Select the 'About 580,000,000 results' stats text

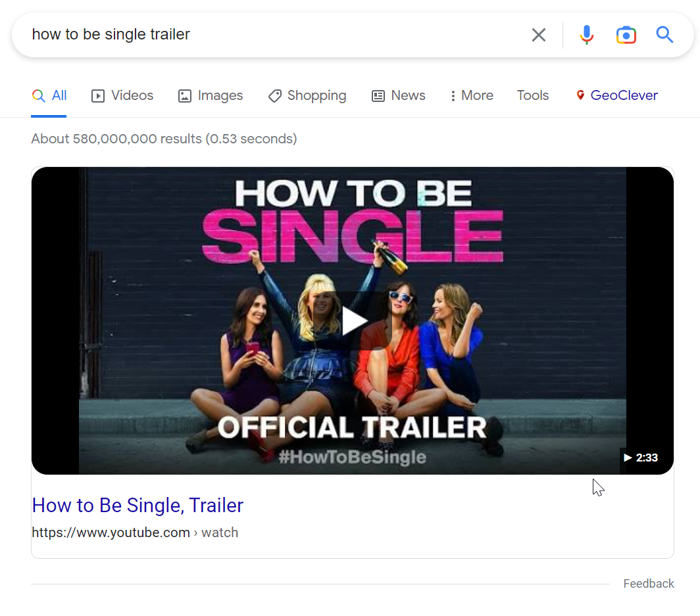coord(164,139)
